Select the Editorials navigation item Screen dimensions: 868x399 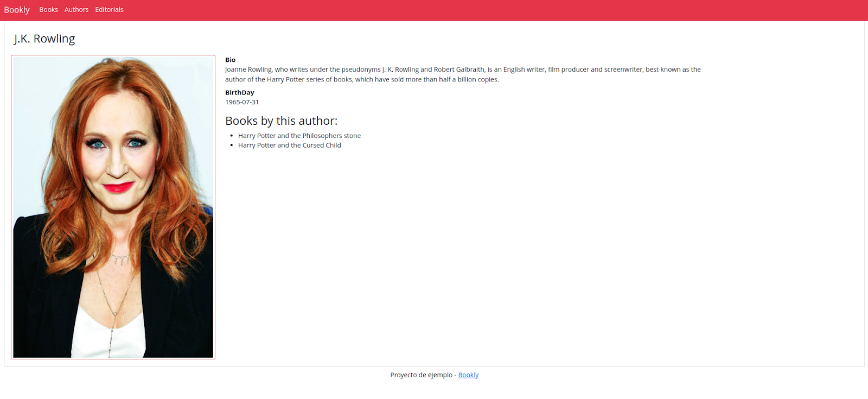(x=109, y=10)
